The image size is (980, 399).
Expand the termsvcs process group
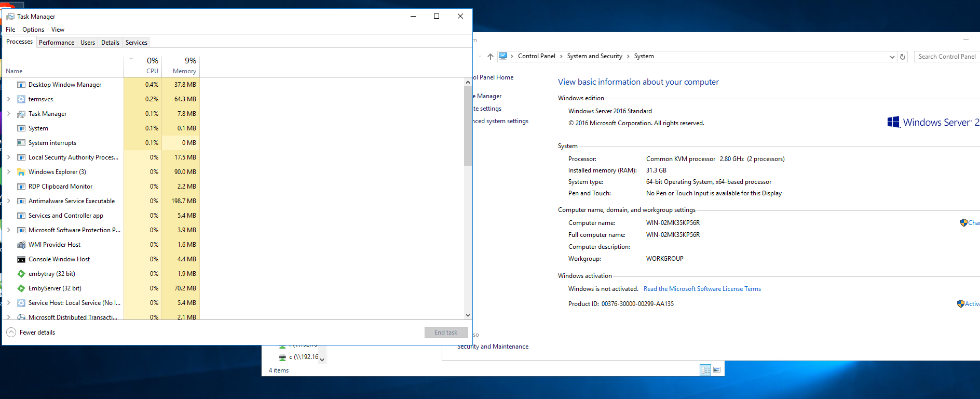pyautogui.click(x=8, y=99)
